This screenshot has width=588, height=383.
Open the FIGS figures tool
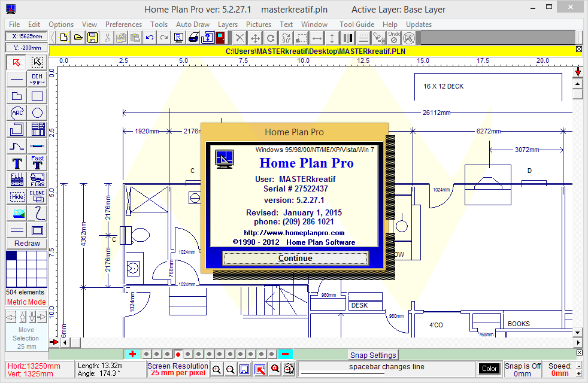pyautogui.click(x=37, y=180)
